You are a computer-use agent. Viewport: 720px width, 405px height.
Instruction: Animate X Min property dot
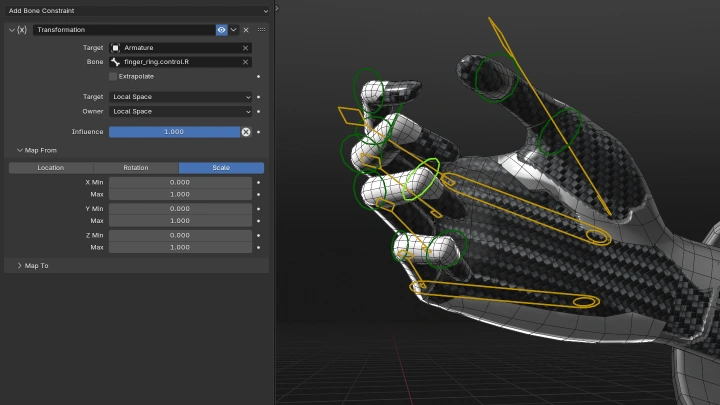click(259, 182)
